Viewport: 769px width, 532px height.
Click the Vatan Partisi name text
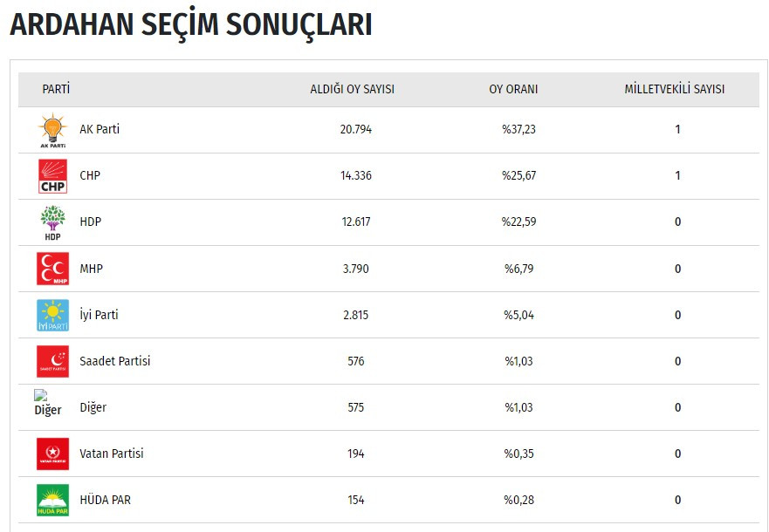tap(112, 454)
